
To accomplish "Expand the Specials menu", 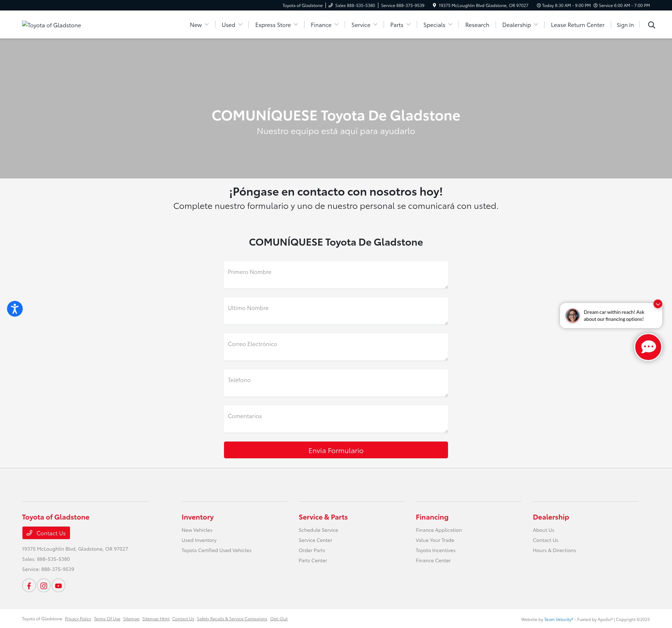I will 437,25.
